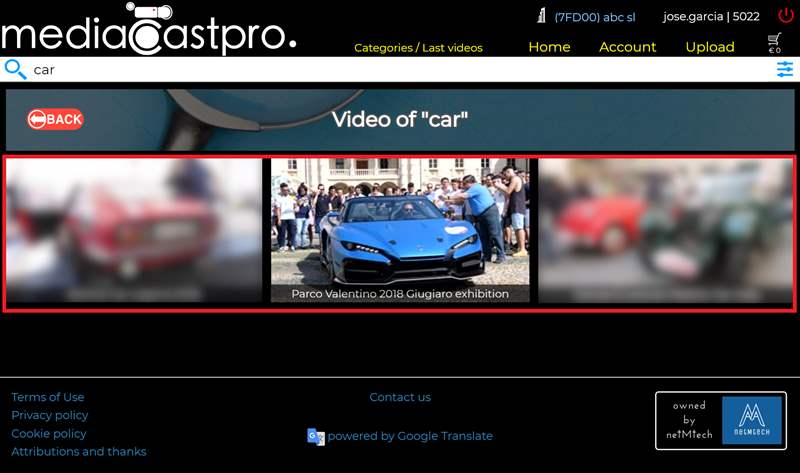
Task: Click into the search field containing 'car'
Action: tap(398, 69)
